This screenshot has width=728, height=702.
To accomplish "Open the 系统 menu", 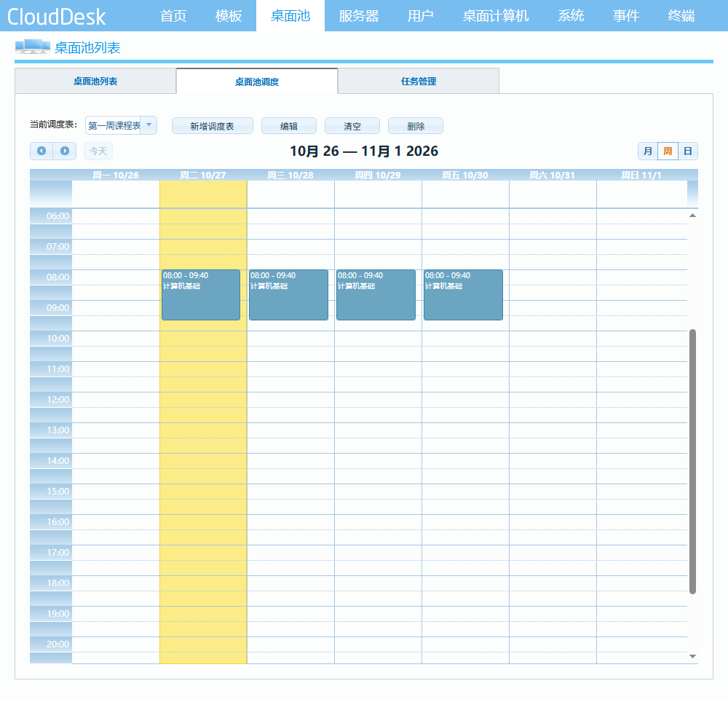I will pos(571,16).
